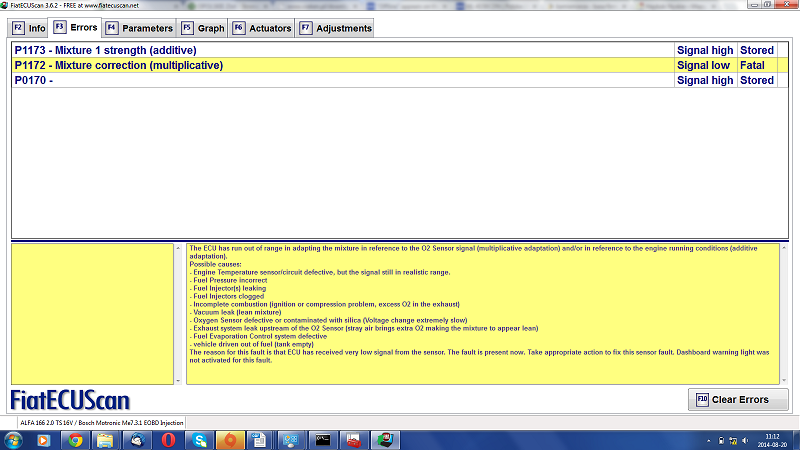Launch Google Chrome from taskbar

(75, 440)
